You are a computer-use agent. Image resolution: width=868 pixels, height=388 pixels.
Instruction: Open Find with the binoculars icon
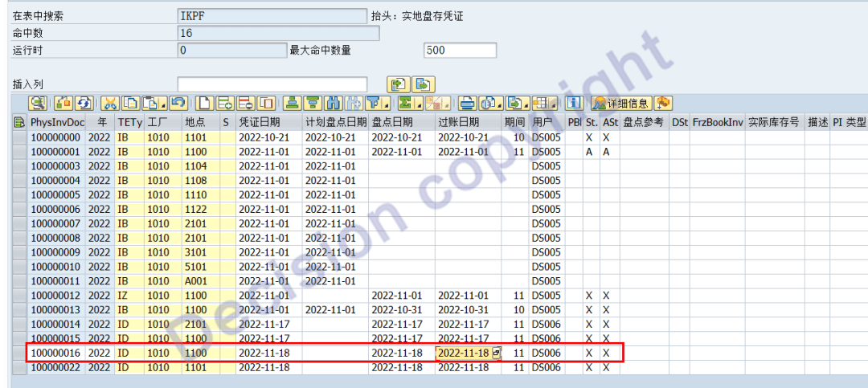[x=334, y=103]
